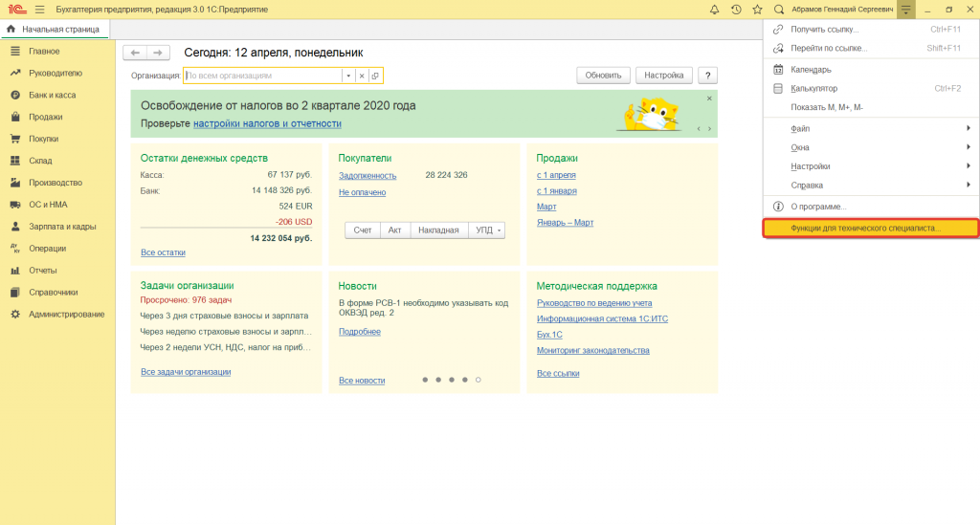Close the green tax banner

coord(708,98)
